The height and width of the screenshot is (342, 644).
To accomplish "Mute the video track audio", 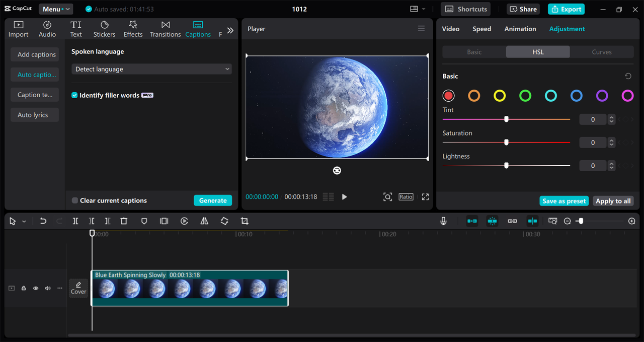I will point(48,288).
